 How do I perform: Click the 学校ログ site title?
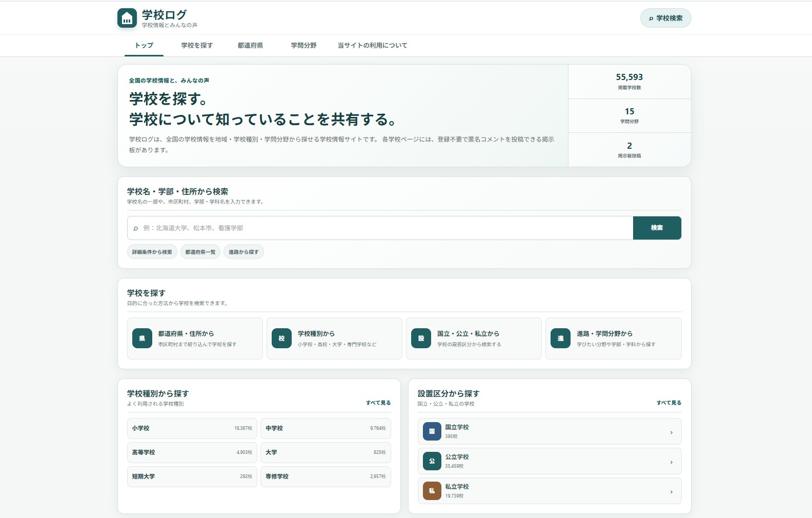click(165, 15)
